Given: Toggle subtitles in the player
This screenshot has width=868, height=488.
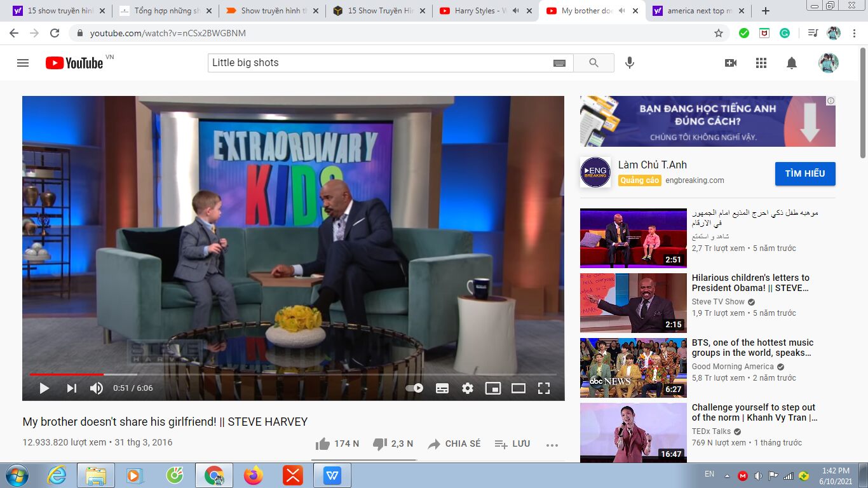Looking at the screenshot, I should coord(442,388).
